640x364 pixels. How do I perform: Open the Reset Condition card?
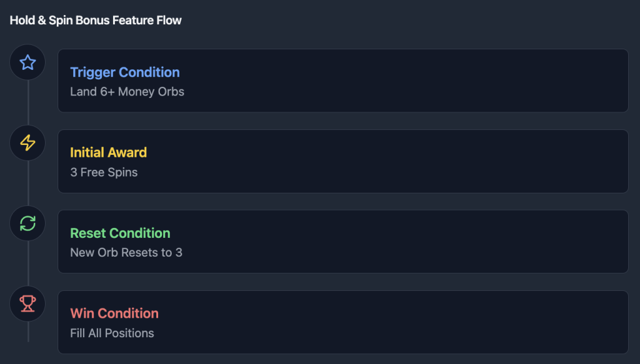343,241
